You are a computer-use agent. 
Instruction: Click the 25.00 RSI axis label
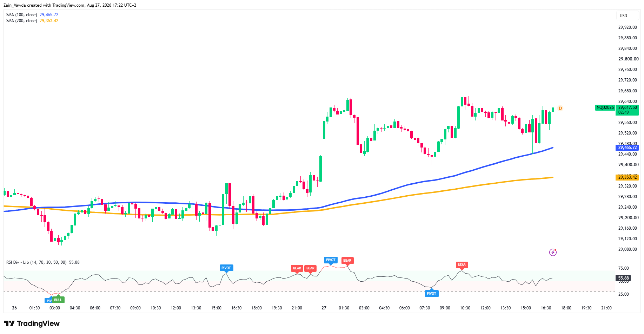[x=624, y=294]
